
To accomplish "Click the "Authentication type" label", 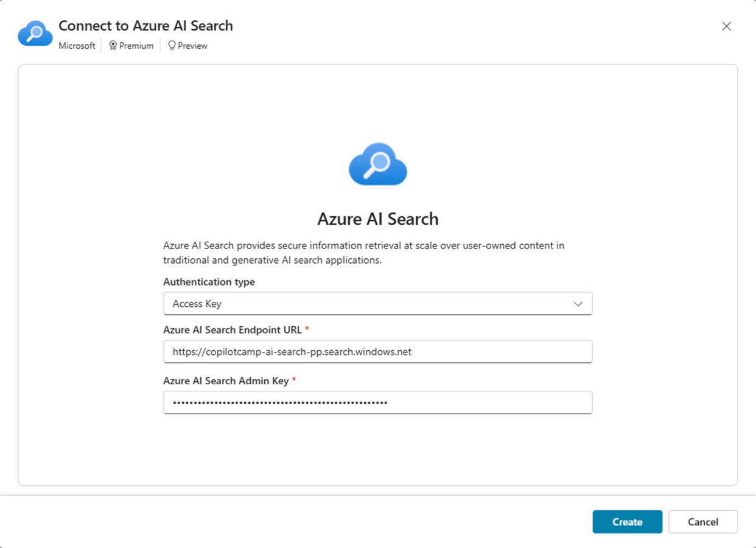I will click(x=209, y=282).
